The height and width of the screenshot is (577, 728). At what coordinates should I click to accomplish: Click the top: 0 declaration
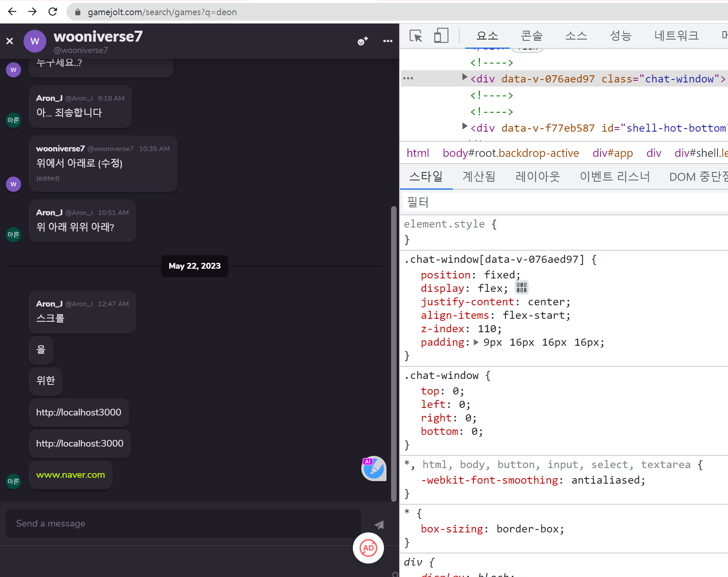pos(442,391)
